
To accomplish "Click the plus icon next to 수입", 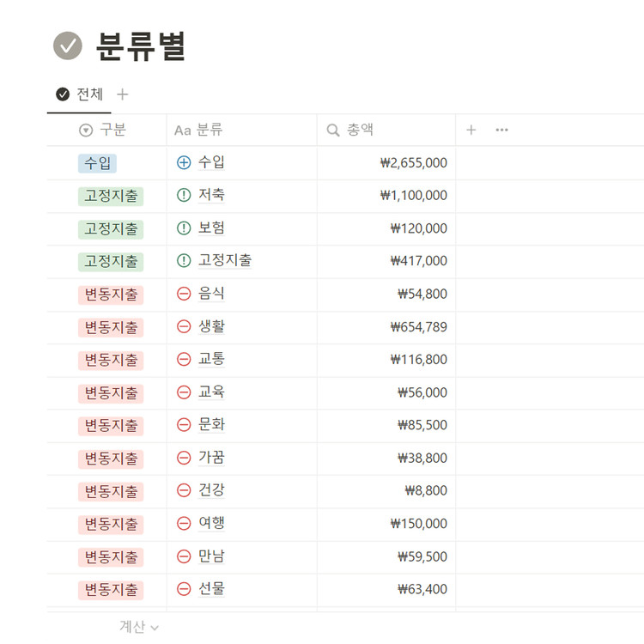I will [184, 162].
